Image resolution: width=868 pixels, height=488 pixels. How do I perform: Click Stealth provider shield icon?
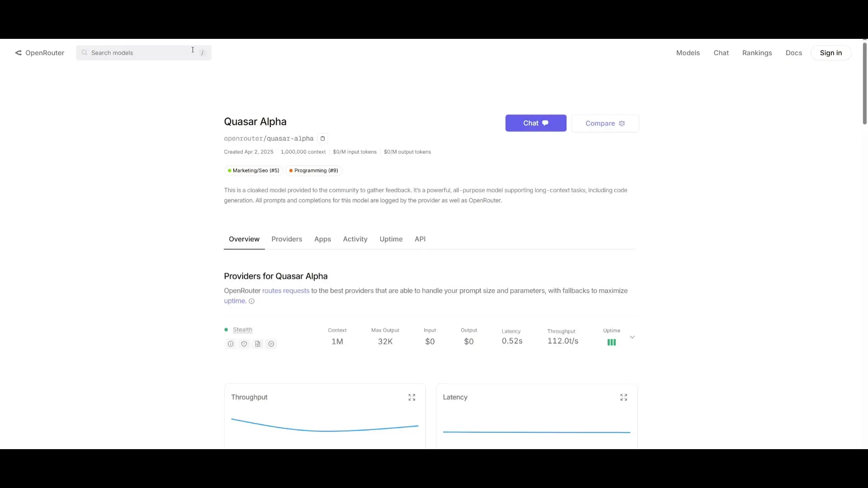(x=244, y=344)
